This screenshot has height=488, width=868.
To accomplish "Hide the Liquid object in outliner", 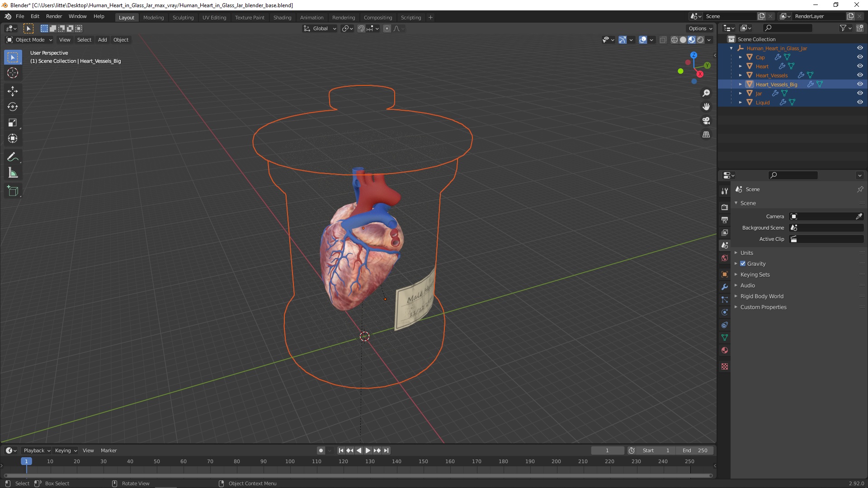I will [x=859, y=102].
